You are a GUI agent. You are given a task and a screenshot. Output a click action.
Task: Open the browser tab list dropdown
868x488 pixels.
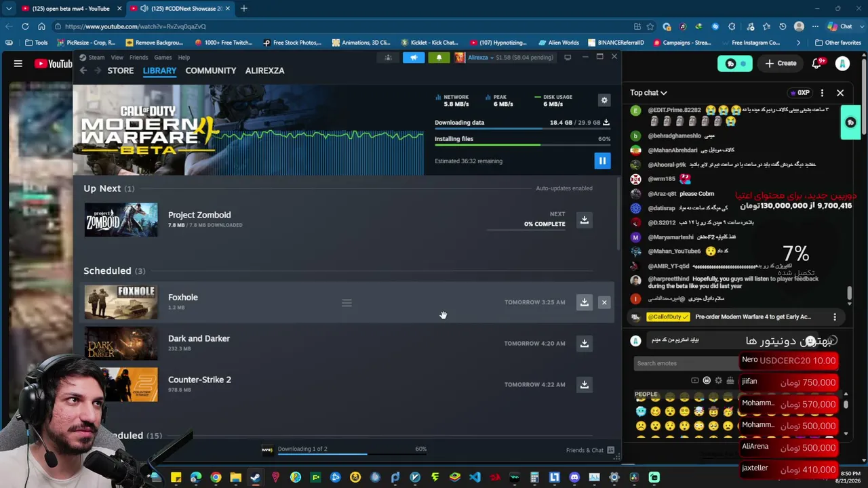pos(9,8)
